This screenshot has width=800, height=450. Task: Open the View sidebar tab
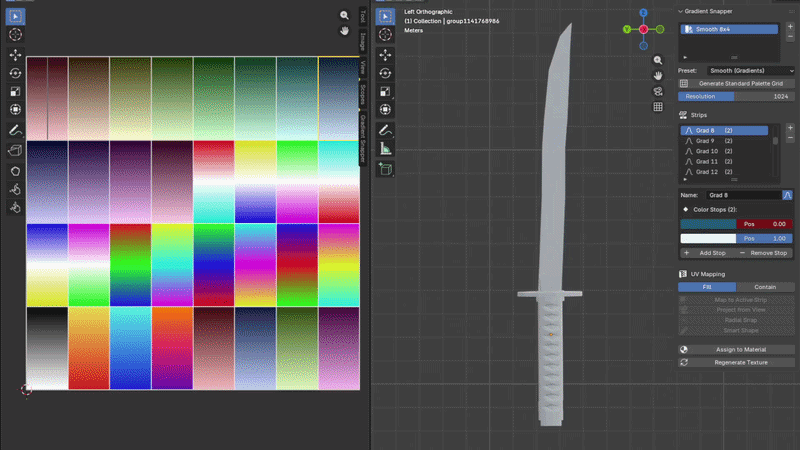point(363,67)
